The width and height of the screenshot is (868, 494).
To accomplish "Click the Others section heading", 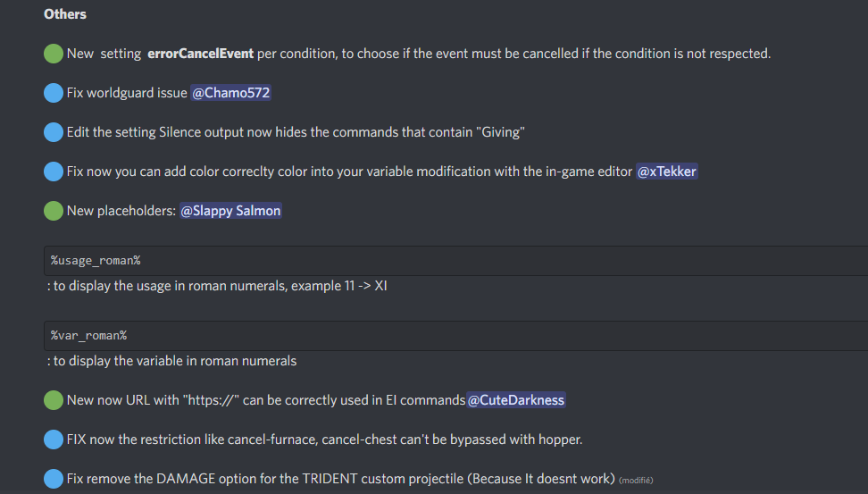I will click(x=65, y=14).
